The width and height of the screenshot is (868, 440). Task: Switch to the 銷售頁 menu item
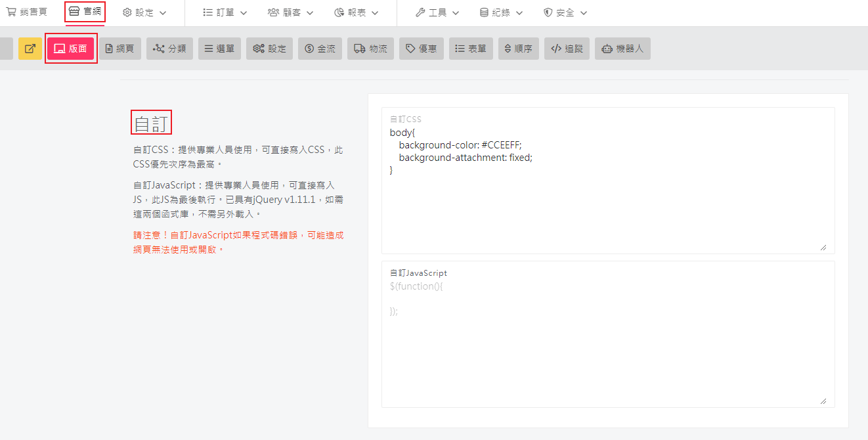27,12
